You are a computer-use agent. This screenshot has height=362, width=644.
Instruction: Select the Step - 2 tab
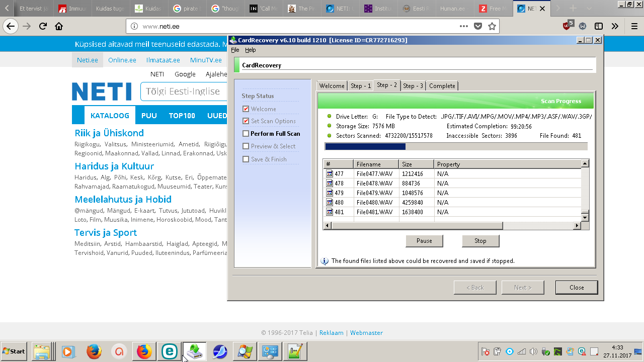pos(387,85)
